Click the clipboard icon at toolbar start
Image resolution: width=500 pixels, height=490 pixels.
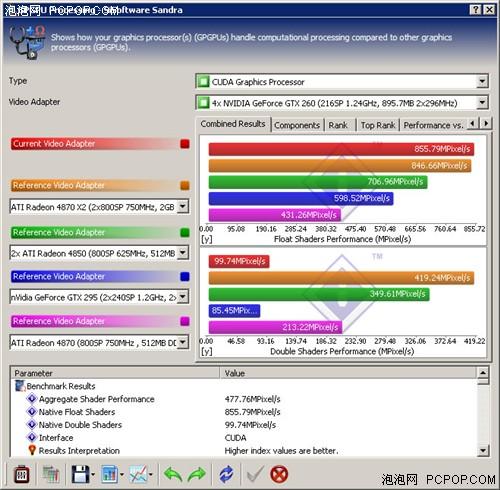click(x=22, y=474)
